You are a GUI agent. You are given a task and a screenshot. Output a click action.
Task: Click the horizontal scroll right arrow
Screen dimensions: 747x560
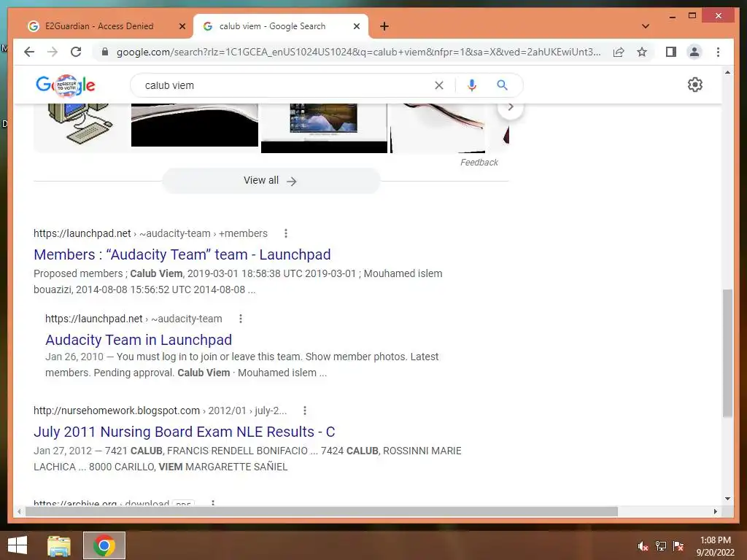(x=715, y=511)
